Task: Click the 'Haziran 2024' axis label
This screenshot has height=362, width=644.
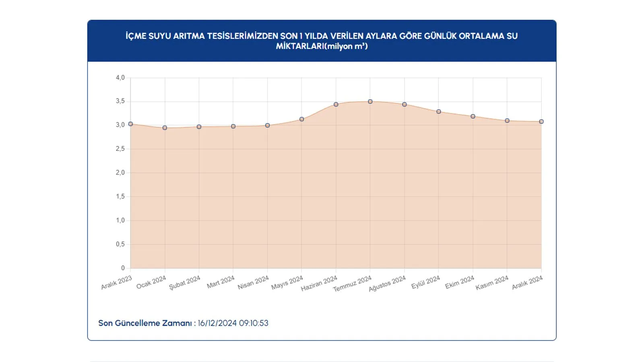Action: click(319, 283)
